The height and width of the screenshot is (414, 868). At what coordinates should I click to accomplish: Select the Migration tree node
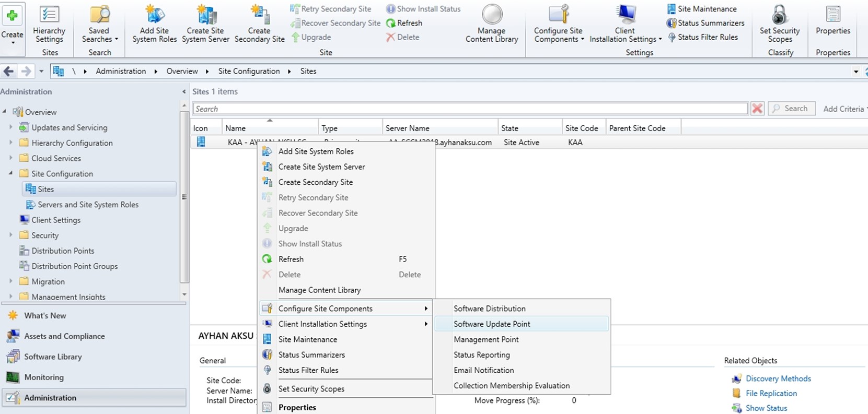42,281
